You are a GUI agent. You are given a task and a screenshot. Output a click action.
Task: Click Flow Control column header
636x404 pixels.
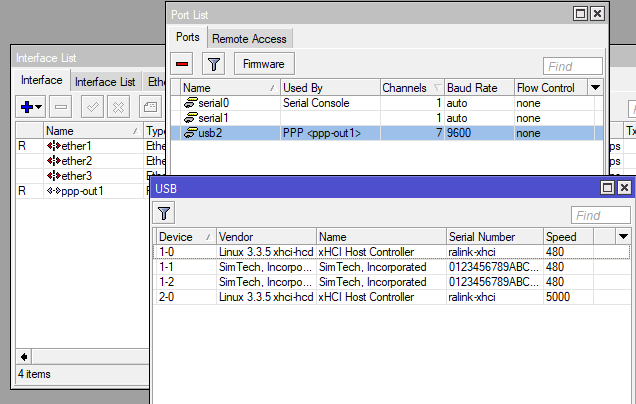(550, 88)
